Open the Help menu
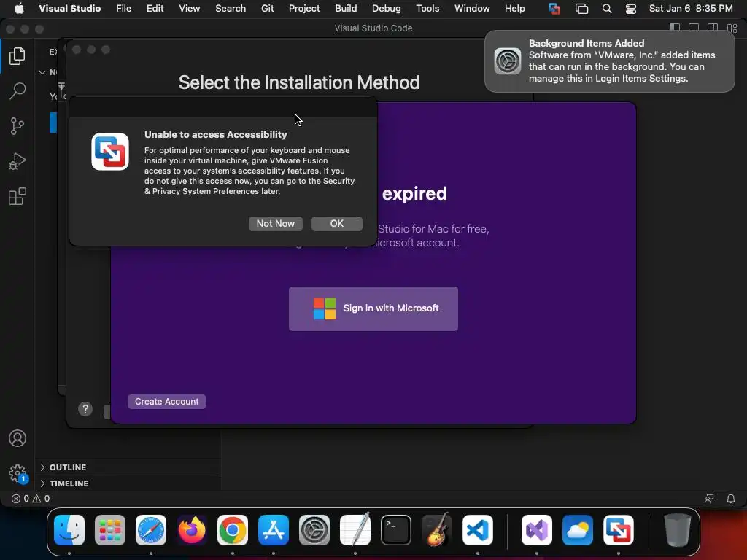This screenshot has width=747, height=560. (x=514, y=9)
